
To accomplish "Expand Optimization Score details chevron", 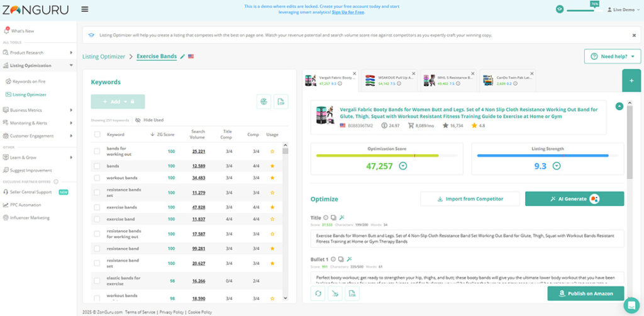I will pyautogui.click(x=403, y=166).
